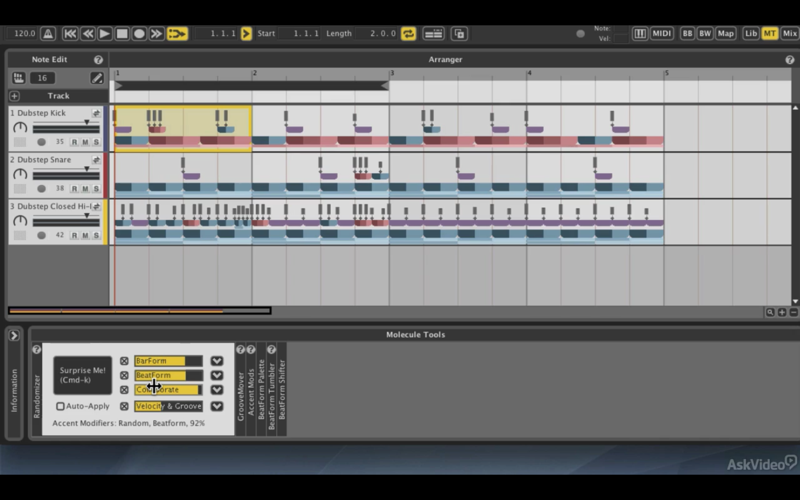Mute the Dubstep Snare track
Screen dimensions: 800x500
click(85, 189)
